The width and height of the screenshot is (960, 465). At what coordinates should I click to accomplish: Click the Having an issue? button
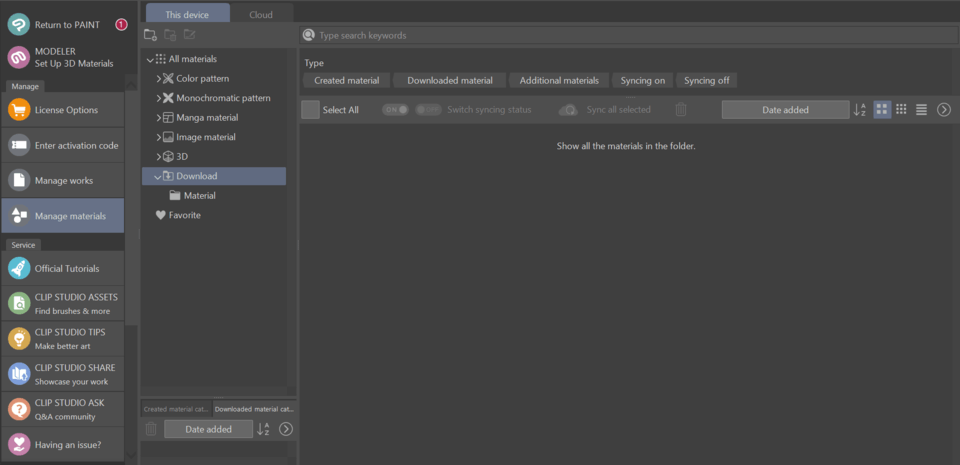point(63,444)
